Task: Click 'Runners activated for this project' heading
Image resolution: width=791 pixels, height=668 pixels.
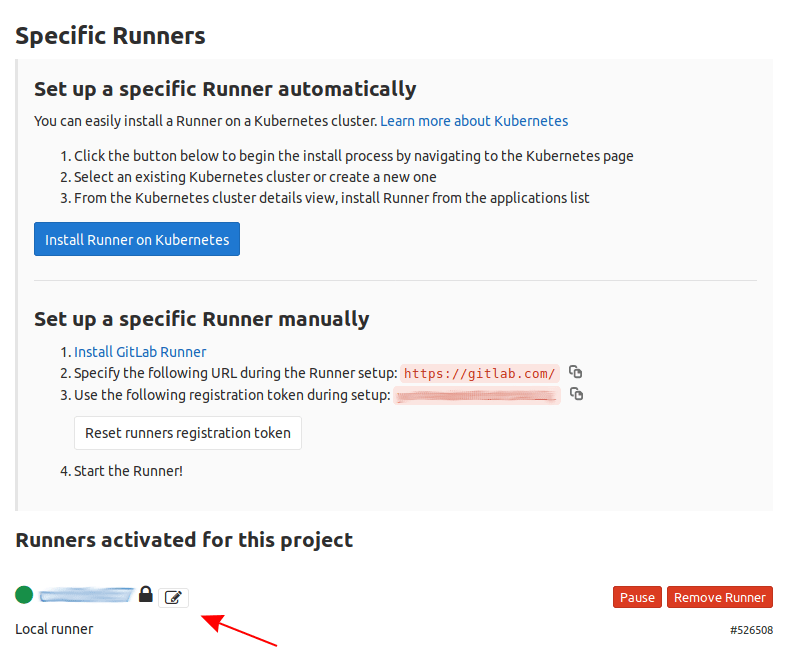Action: 184,540
